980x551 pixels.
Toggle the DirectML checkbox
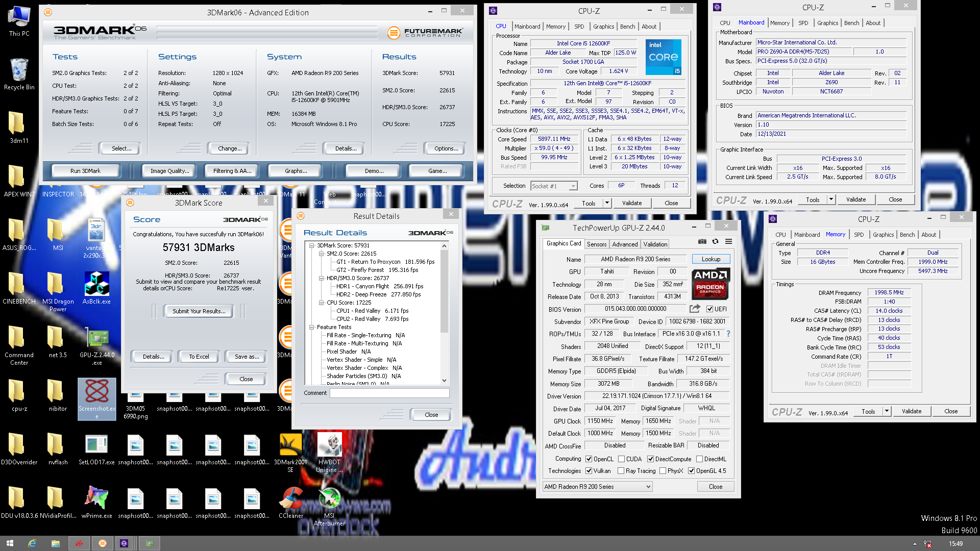700,459
